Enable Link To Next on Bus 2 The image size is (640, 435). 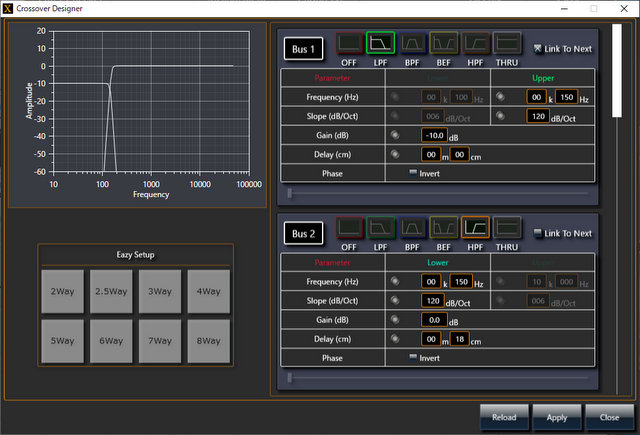tap(538, 233)
